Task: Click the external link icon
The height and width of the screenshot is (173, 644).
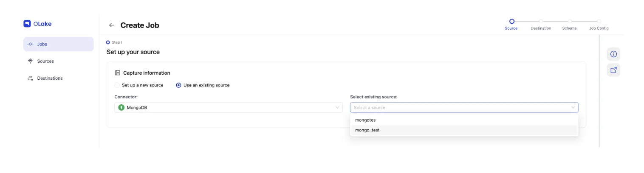Action: (613, 70)
